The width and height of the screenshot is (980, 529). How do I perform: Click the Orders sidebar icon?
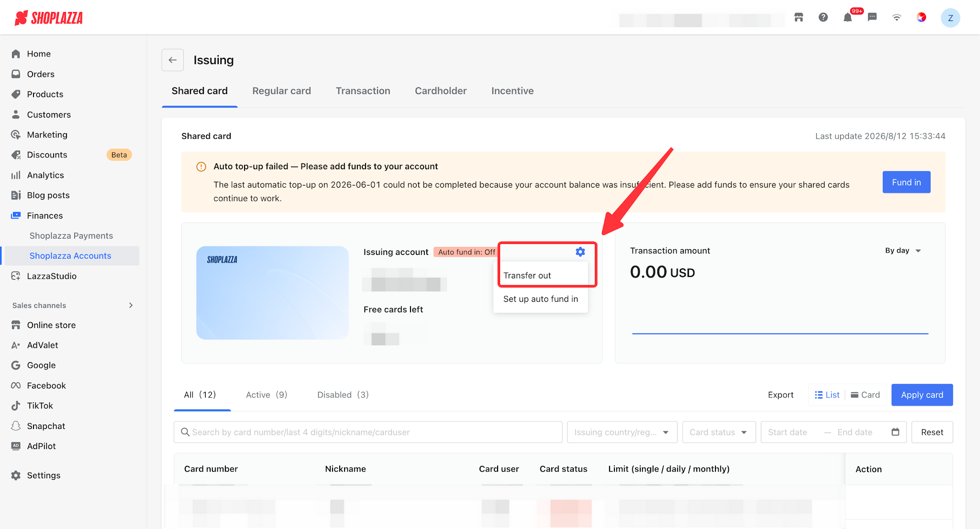click(x=16, y=74)
